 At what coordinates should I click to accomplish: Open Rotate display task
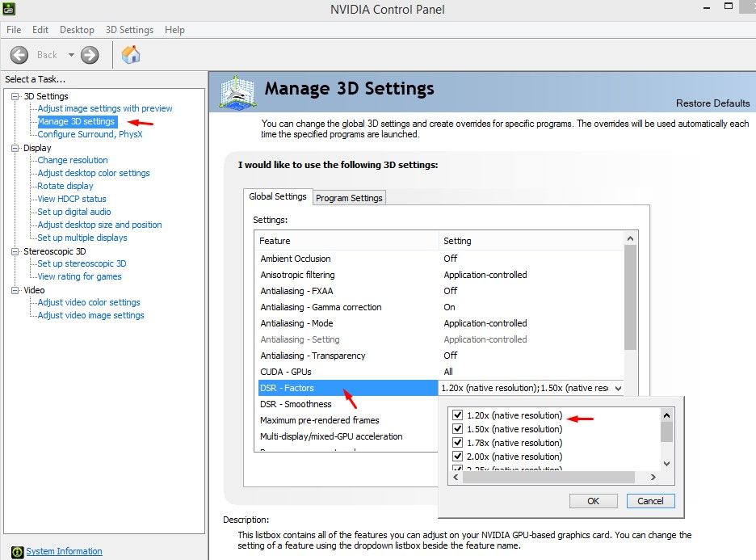click(x=65, y=186)
